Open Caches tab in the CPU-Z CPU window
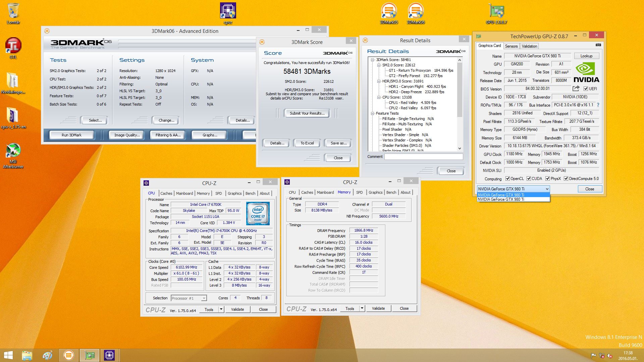Viewport: 644px width, 362px height. (x=166, y=193)
